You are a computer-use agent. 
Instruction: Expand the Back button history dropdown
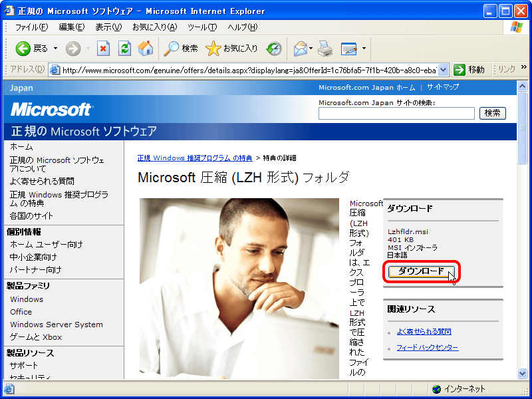pos(55,49)
